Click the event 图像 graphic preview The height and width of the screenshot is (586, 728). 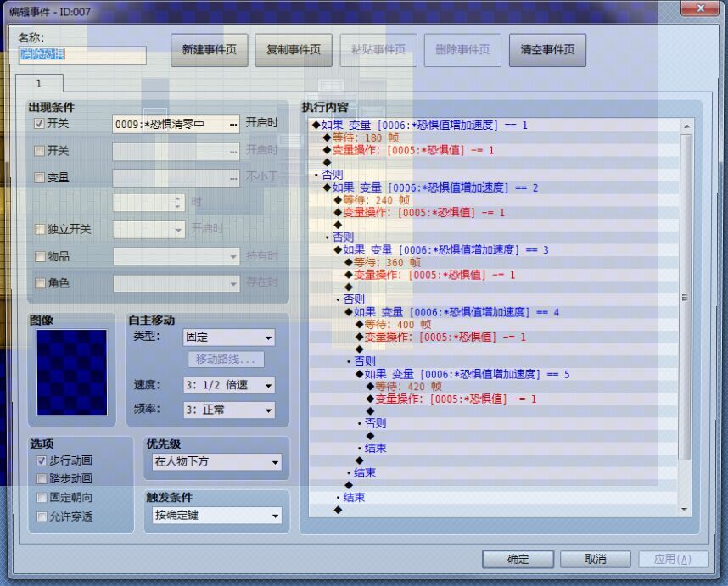pyautogui.click(x=72, y=372)
